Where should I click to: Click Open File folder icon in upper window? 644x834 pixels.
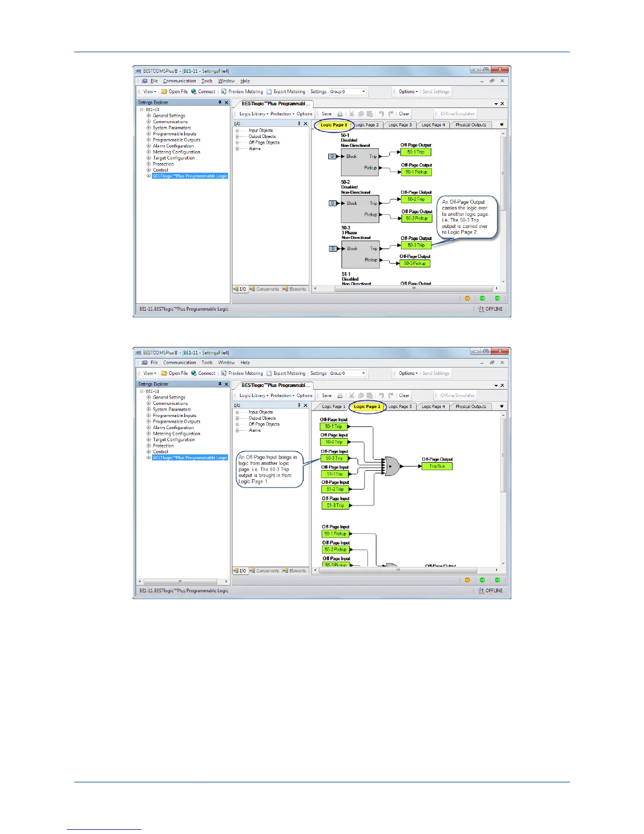click(x=164, y=92)
